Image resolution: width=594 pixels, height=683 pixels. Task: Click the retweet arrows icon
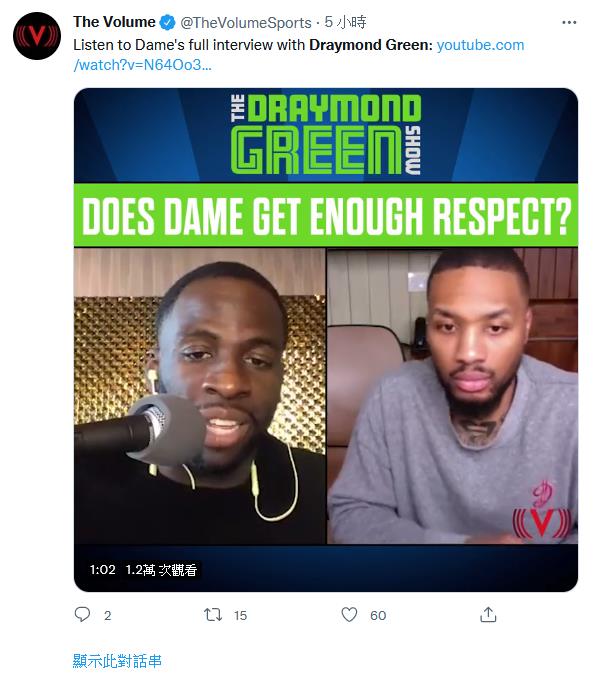tap(213, 615)
